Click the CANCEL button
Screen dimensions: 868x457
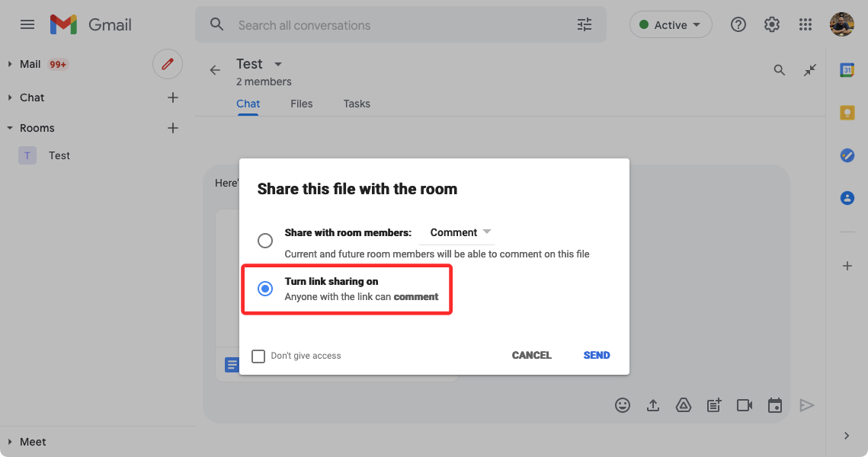tap(531, 355)
